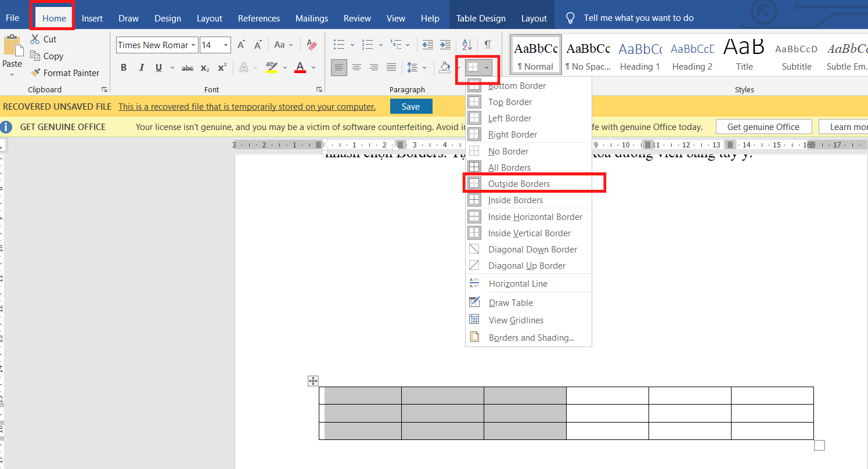The image size is (868, 469).
Task: Apply Subtitle style thumbnail
Action: click(x=797, y=55)
